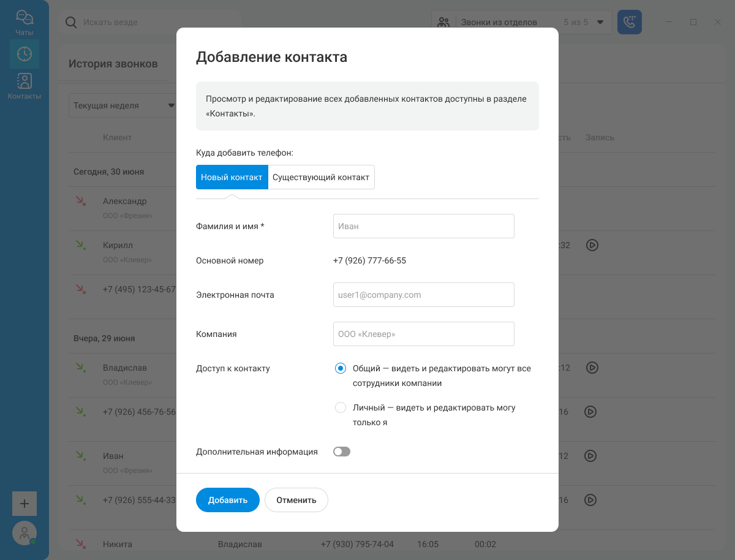
Task: Open call history using the clock icon
Action: [x=24, y=54]
